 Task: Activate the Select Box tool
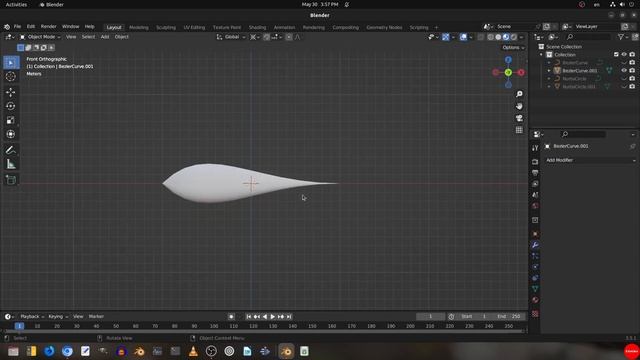pyautogui.click(x=11, y=62)
